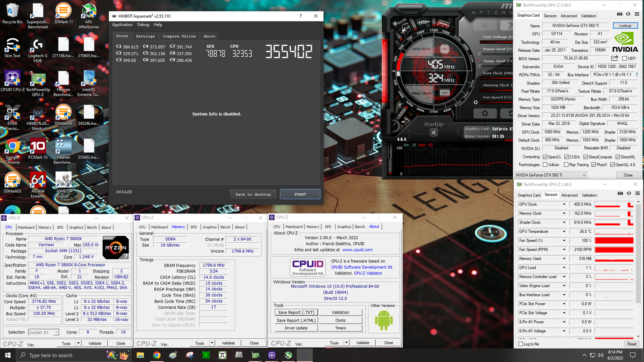Switch to Advanced tab in GPU-Z Graphics Card window
The image size is (644, 362).
pyautogui.click(x=569, y=16)
